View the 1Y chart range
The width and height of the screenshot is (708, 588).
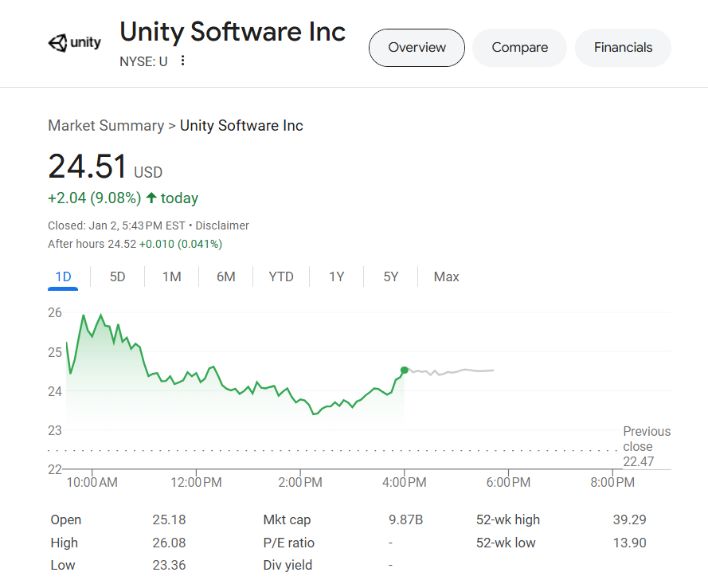pyautogui.click(x=336, y=276)
